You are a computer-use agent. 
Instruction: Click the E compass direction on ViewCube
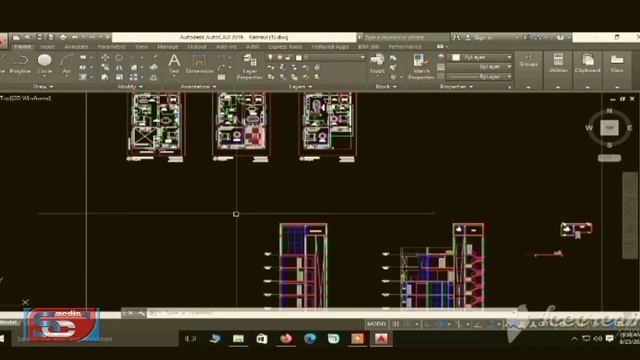click(x=630, y=128)
